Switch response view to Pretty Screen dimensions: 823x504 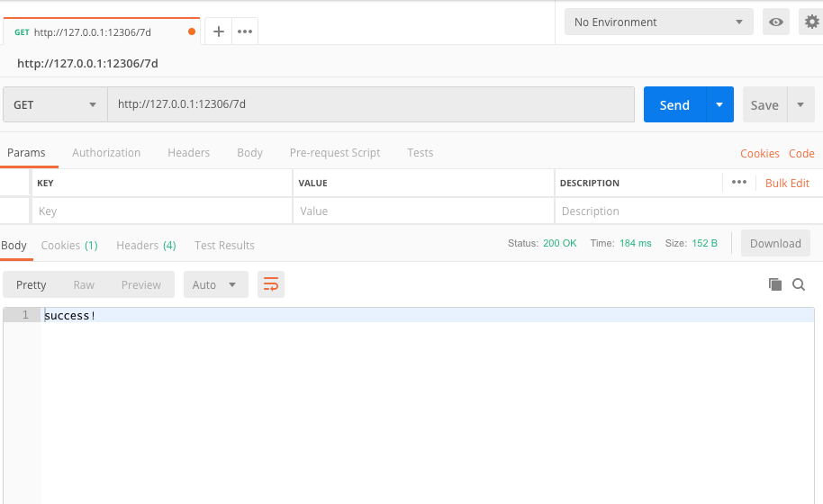[x=31, y=284]
